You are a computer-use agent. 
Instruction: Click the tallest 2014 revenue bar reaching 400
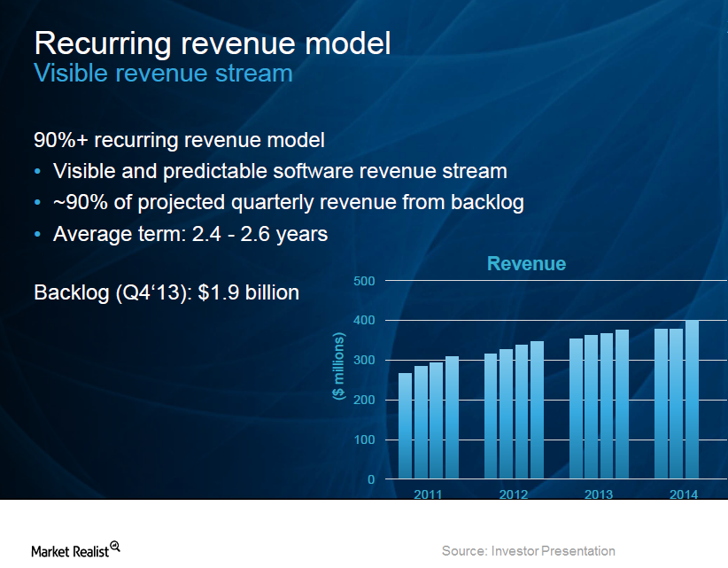coord(692,400)
